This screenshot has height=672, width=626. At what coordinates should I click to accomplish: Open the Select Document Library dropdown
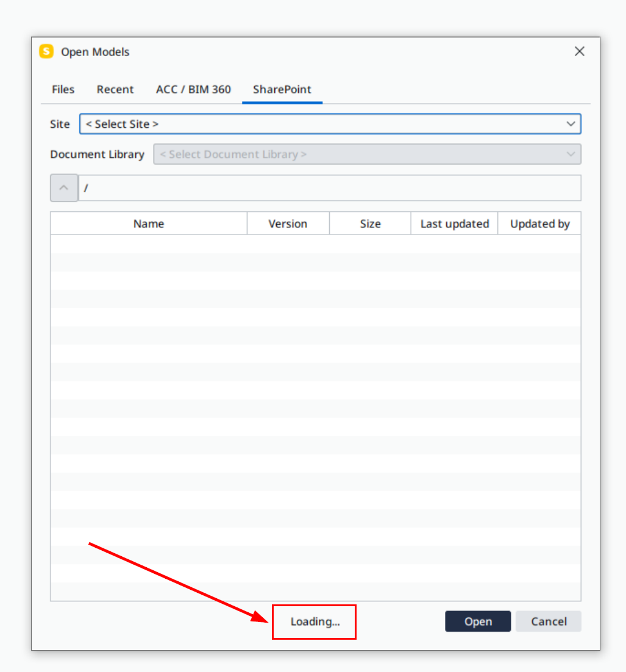[x=367, y=154]
